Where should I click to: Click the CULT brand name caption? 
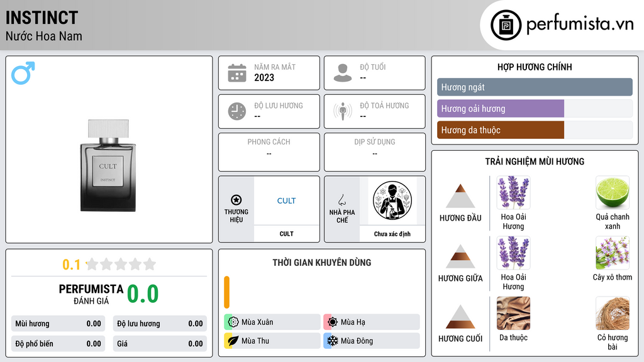(x=286, y=234)
